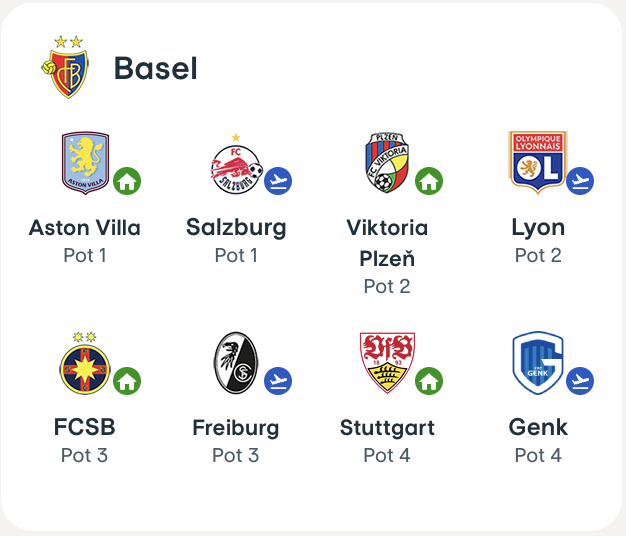The height and width of the screenshot is (536, 626).
Task: Click the FCSB star crest
Action: (85, 362)
